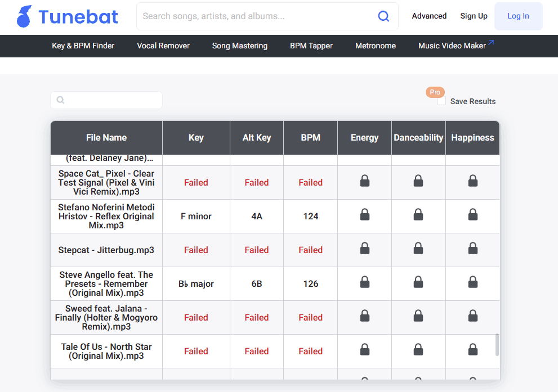Click the Music Video Maker external-link arrow icon
Image resolution: width=558 pixels, height=392 pixels.
pos(491,42)
